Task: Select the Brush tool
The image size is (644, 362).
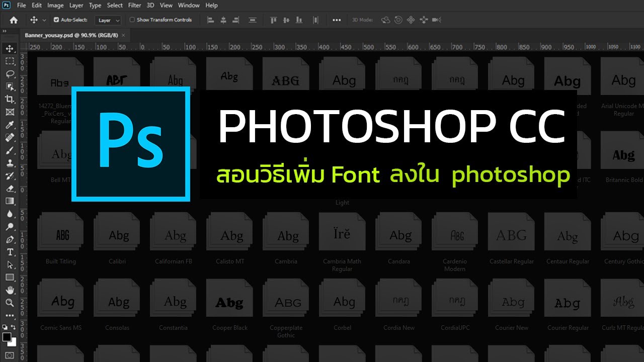Action: pyautogui.click(x=10, y=150)
